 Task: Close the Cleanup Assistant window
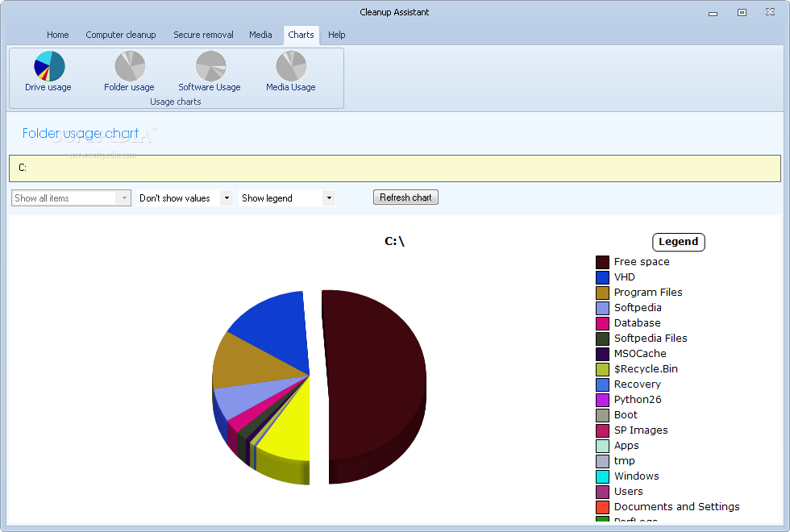pyautogui.click(x=770, y=12)
